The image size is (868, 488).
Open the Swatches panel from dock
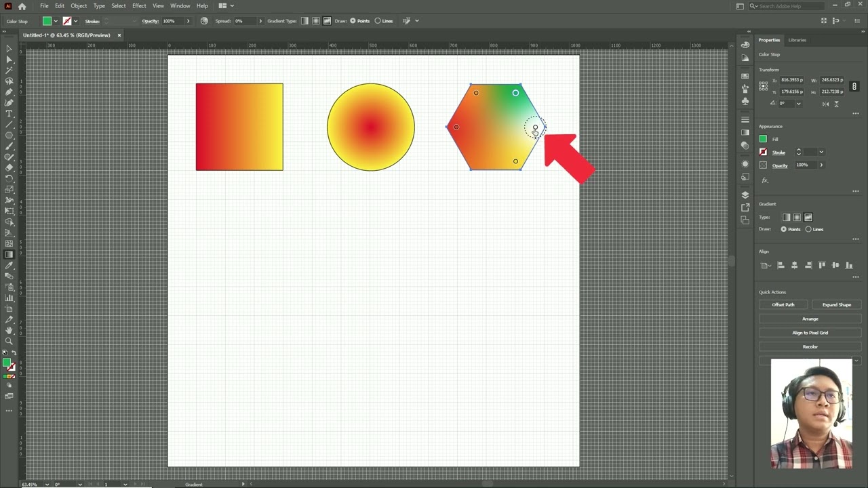745,76
